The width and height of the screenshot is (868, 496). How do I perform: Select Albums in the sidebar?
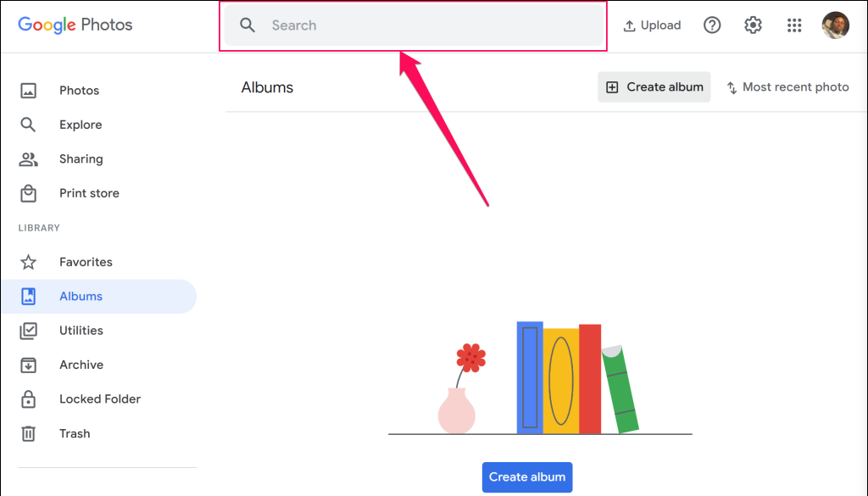tap(81, 297)
